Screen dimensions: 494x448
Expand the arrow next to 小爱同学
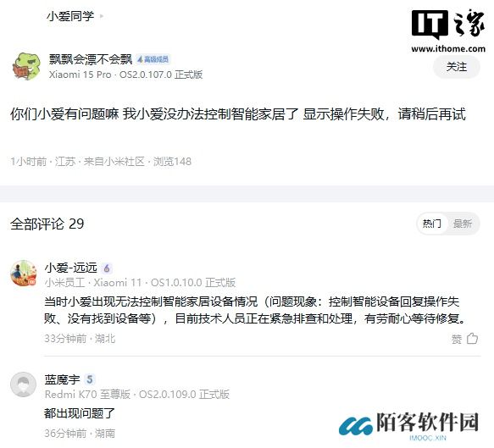pos(102,16)
